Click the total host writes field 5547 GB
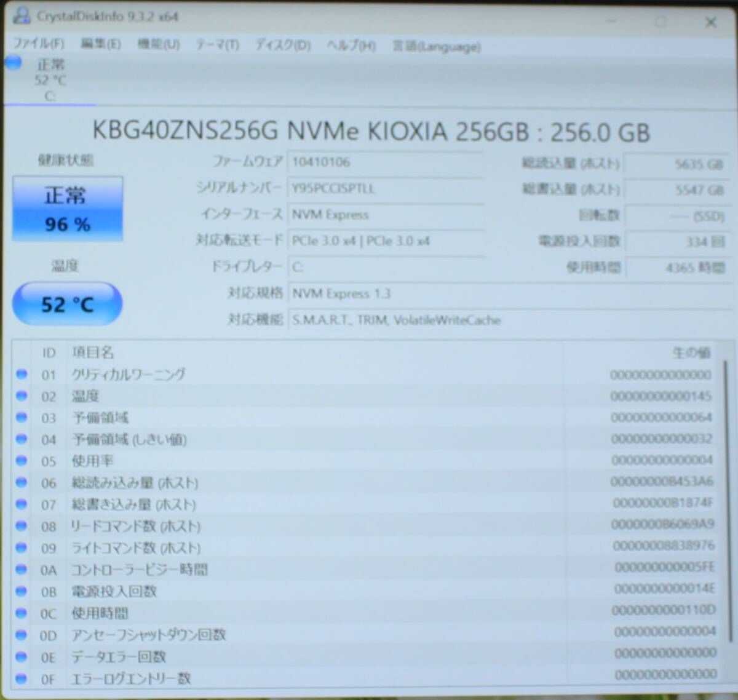The width and height of the screenshot is (738, 700). [x=676, y=190]
